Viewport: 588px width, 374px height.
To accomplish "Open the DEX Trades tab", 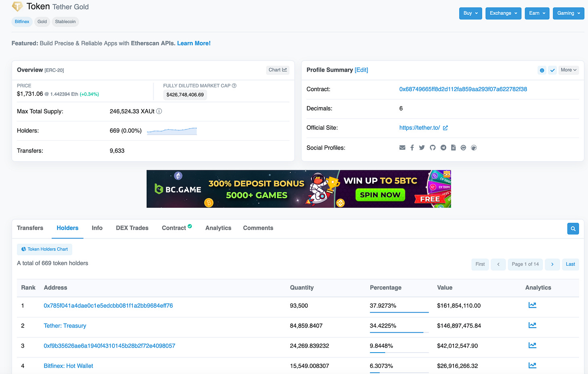I will click(132, 228).
